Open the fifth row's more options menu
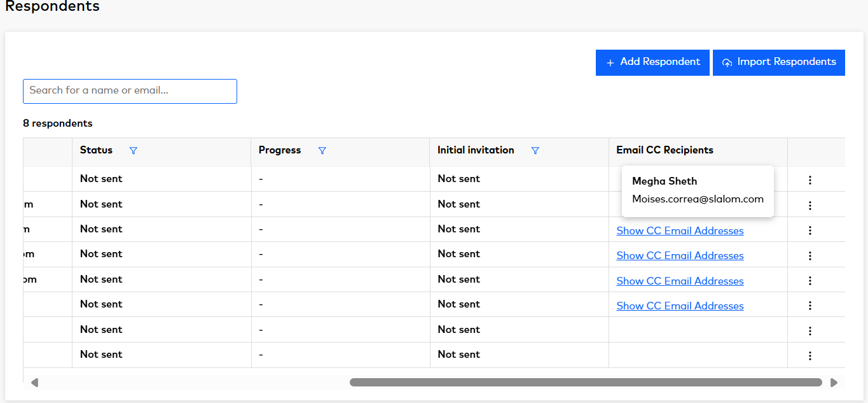Viewport: 868px width, 403px height. click(x=809, y=281)
